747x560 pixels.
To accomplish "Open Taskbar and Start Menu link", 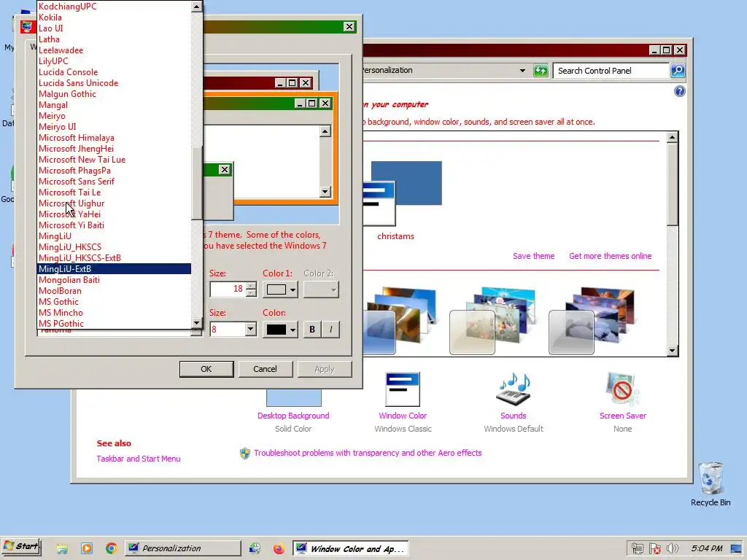I will click(139, 459).
